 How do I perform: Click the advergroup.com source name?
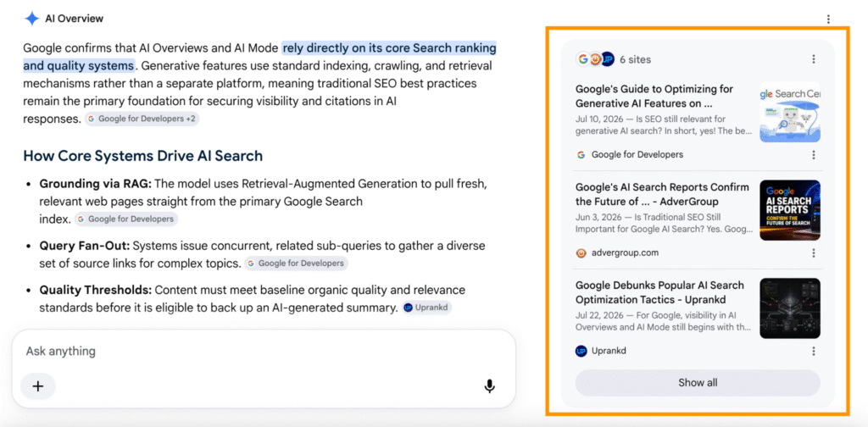625,252
